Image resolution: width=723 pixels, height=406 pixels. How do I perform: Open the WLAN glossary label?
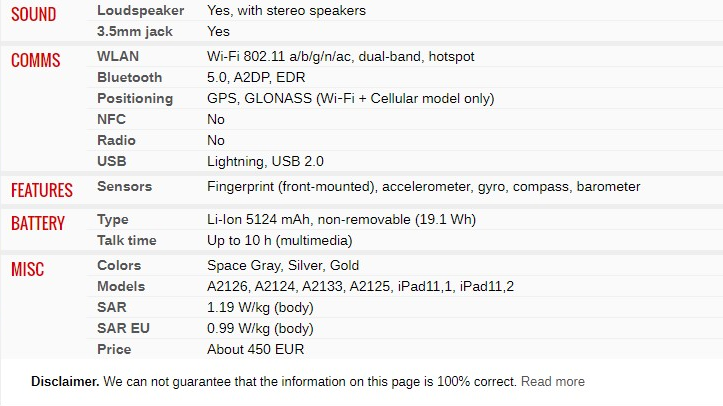click(118, 56)
